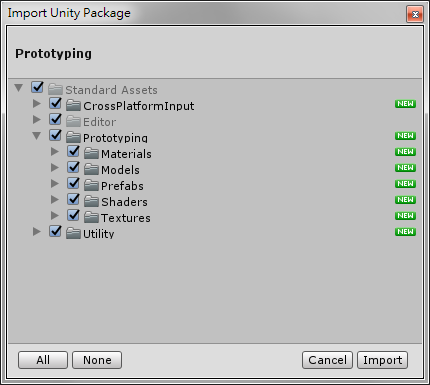
Task: Select the 'Shaders' label
Action: pyautogui.click(x=124, y=202)
